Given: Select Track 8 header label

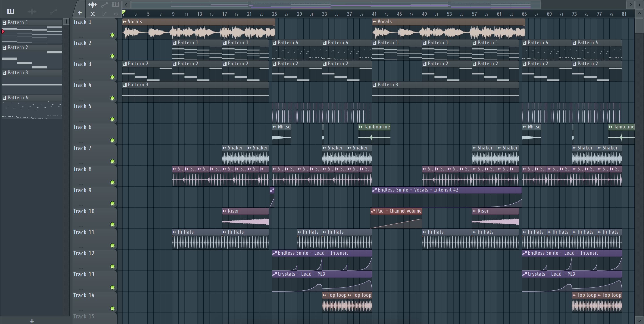Looking at the screenshot, I should pyautogui.click(x=82, y=169).
